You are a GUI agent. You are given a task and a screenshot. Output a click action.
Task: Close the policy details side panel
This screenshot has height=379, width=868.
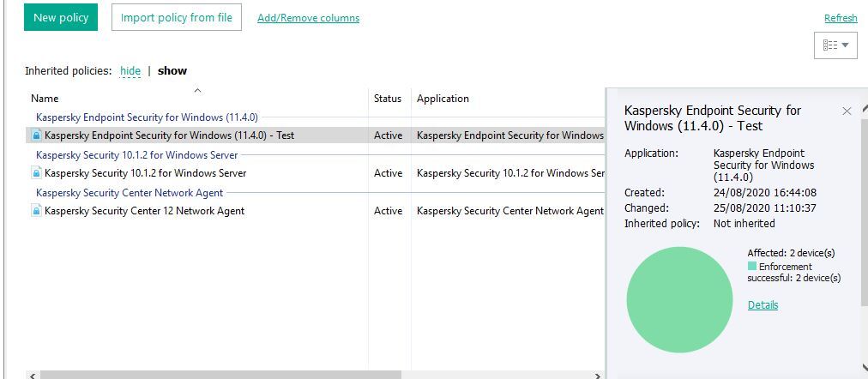[x=847, y=111]
